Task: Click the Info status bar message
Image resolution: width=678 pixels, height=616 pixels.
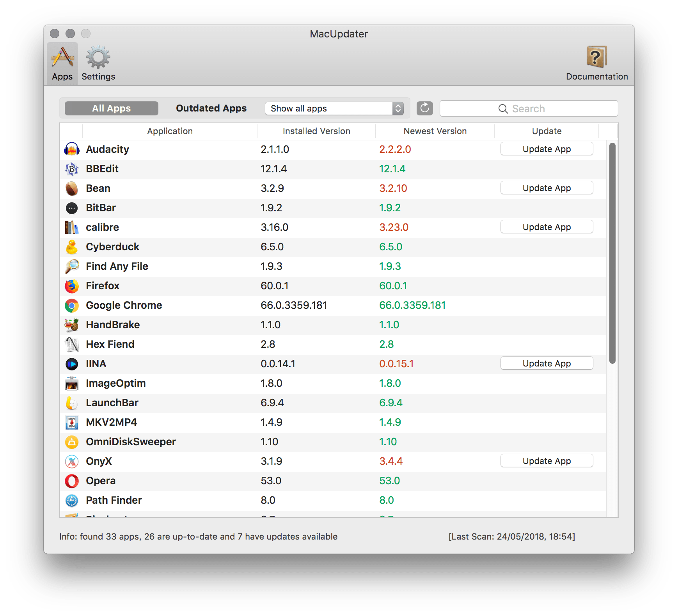Action: pyautogui.click(x=198, y=536)
